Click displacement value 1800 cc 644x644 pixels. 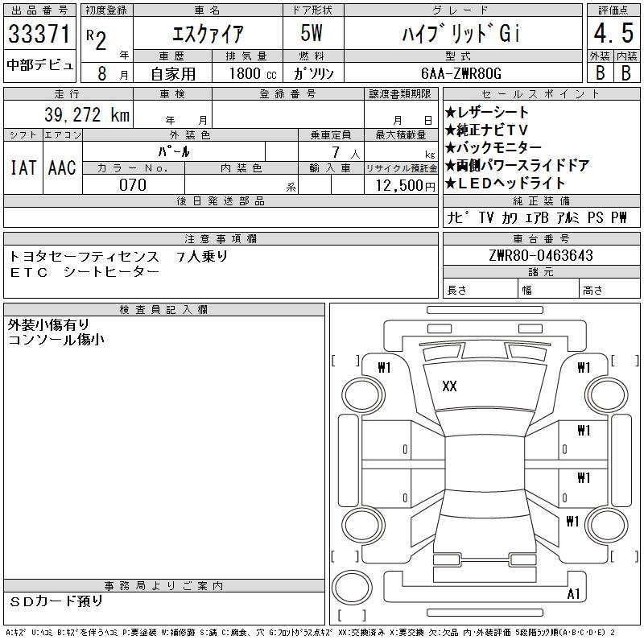point(253,73)
